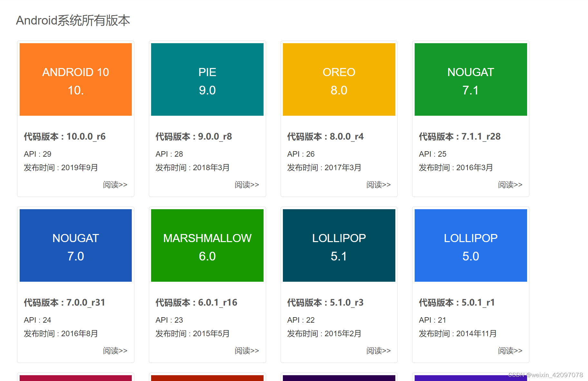Click the API : 23 text
The width and height of the screenshot is (588, 381).
pos(169,320)
